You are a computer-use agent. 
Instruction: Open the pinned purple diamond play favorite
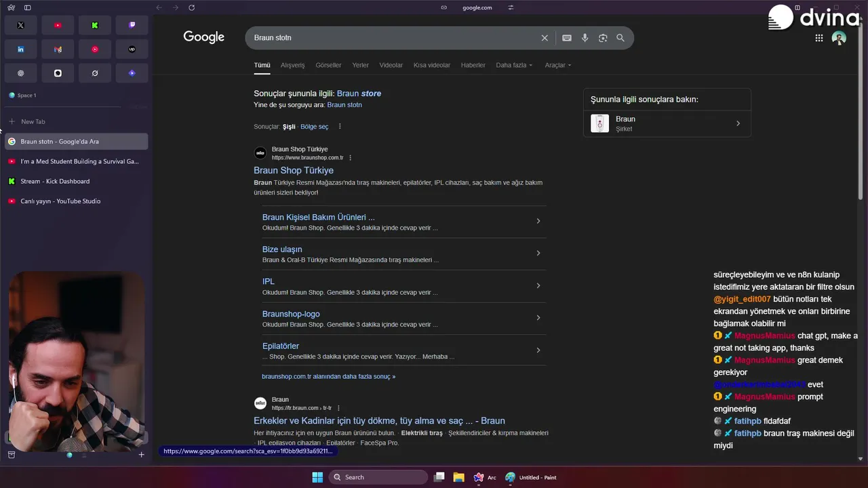(x=132, y=73)
